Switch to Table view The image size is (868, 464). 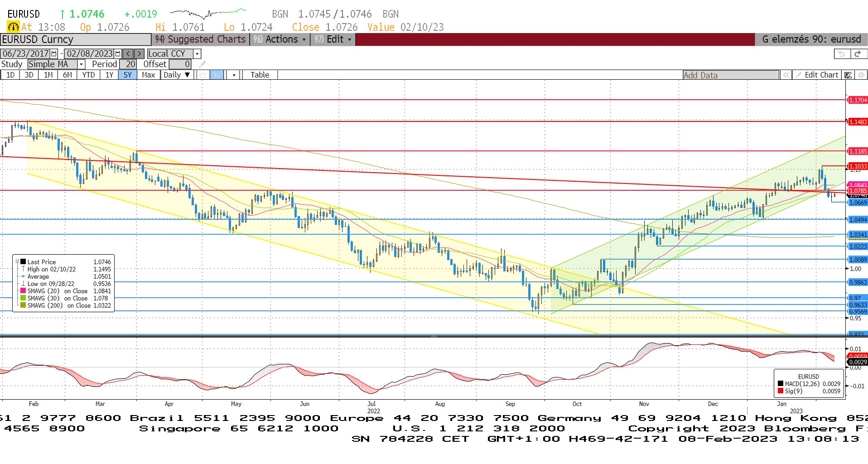click(x=260, y=75)
